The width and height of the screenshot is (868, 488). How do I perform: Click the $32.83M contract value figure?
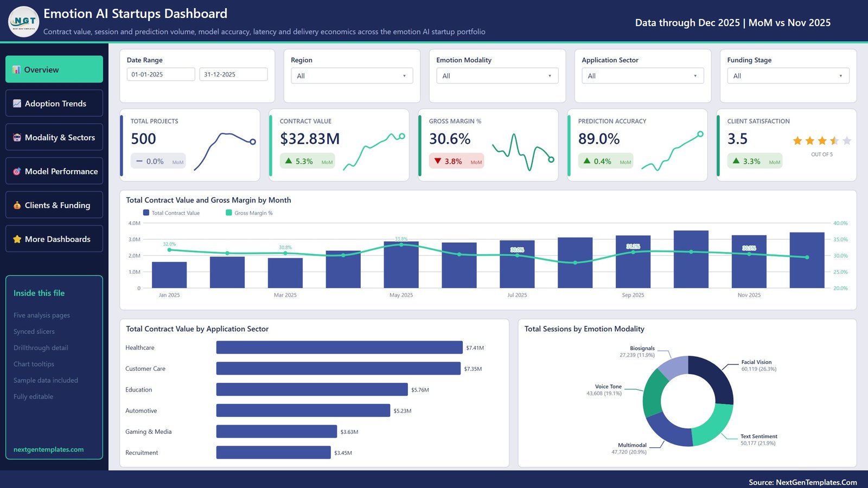[x=310, y=139]
